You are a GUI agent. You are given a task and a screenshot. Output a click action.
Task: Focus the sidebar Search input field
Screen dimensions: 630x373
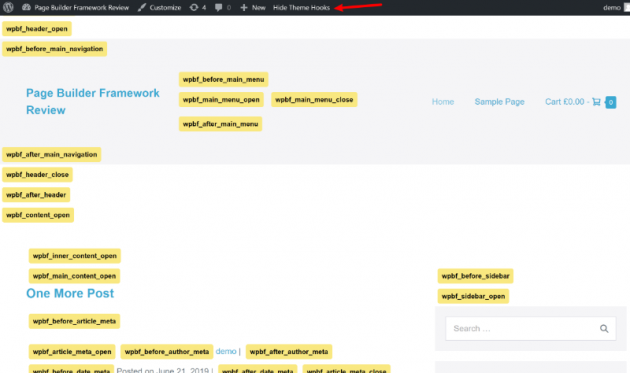[x=530, y=328]
